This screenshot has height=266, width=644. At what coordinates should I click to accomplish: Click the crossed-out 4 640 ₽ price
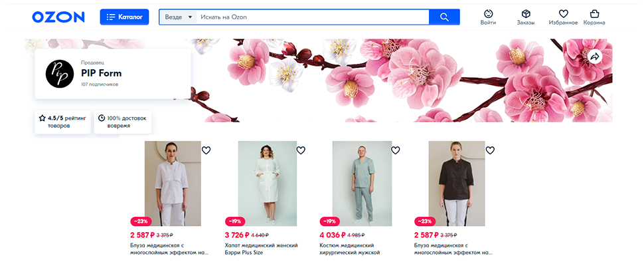[x=260, y=235]
